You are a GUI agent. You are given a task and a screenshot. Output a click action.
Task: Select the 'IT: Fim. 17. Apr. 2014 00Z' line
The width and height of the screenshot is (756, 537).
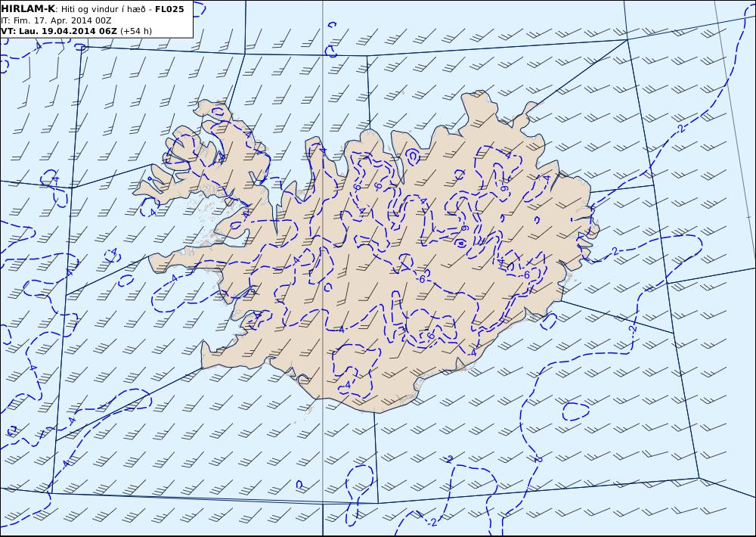point(56,20)
